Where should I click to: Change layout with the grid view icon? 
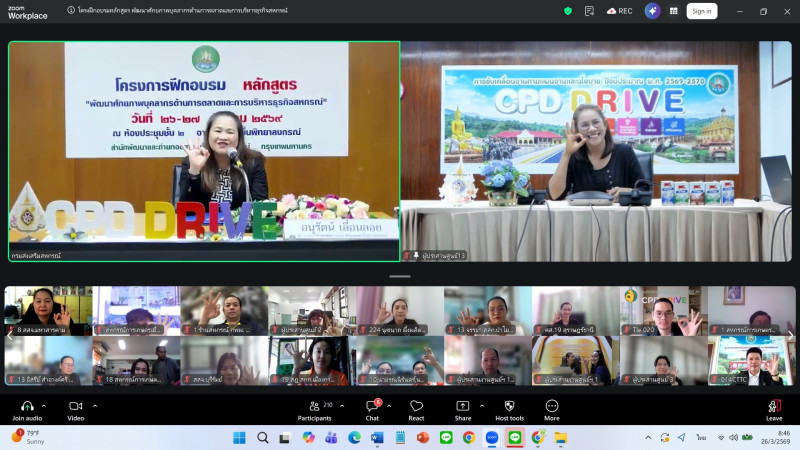click(x=674, y=11)
